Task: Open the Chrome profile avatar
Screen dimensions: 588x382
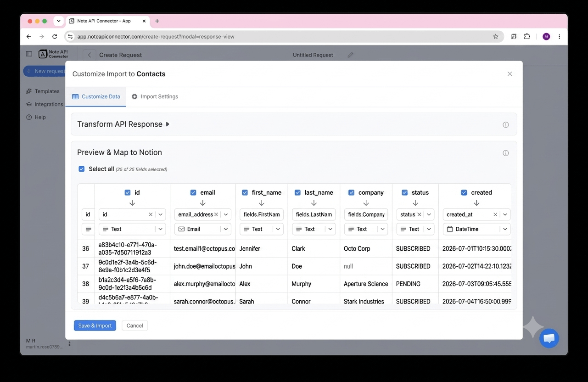Action: coord(546,37)
